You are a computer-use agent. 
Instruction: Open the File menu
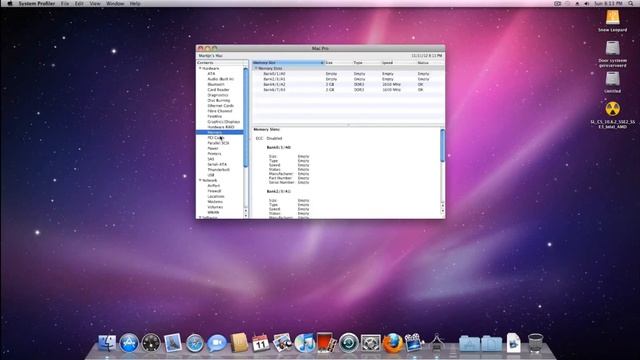click(x=65, y=3)
